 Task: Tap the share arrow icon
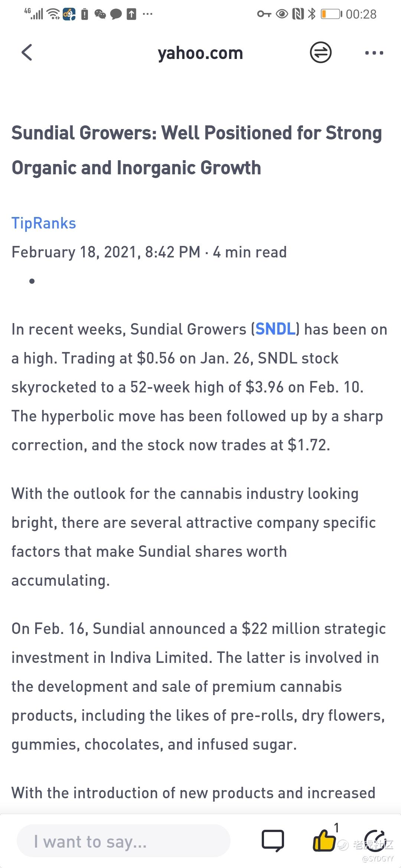pyautogui.click(x=375, y=841)
